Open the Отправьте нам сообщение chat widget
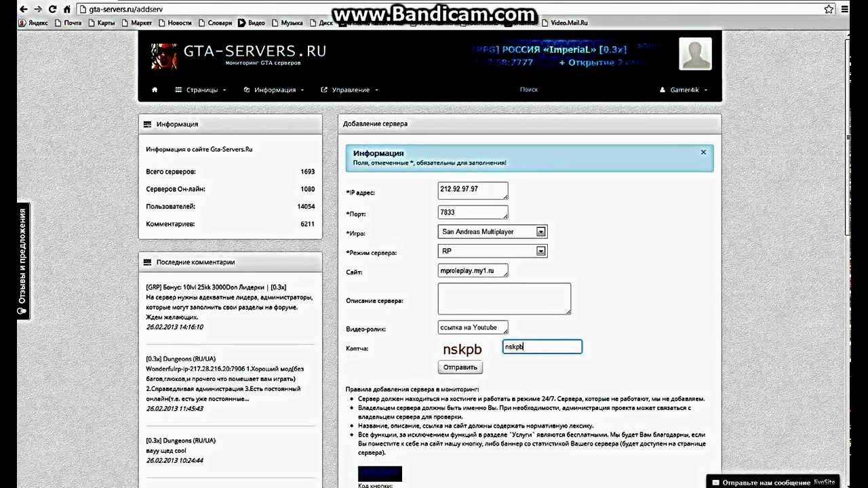Viewport: 868px width, 488px height. pyautogui.click(x=772, y=482)
